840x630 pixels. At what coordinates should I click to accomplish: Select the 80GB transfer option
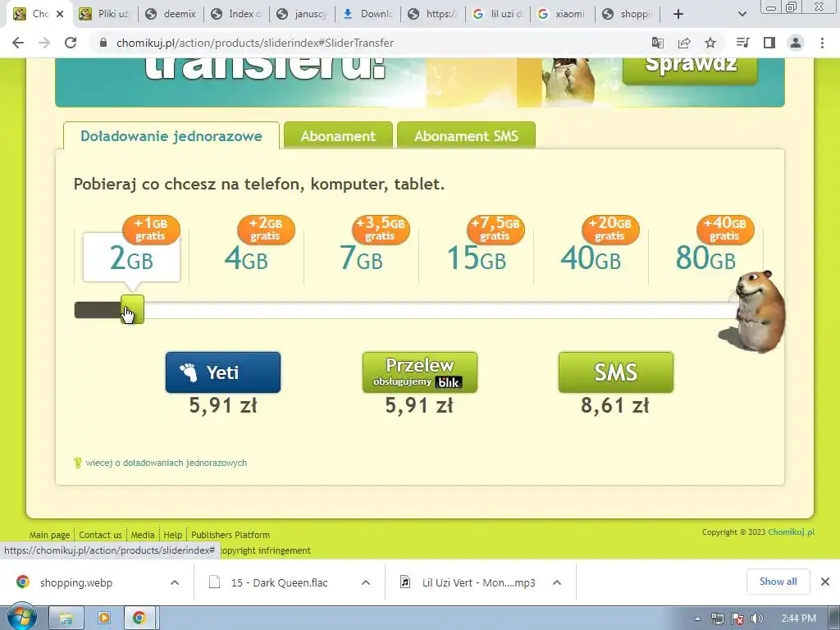click(705, 257)
